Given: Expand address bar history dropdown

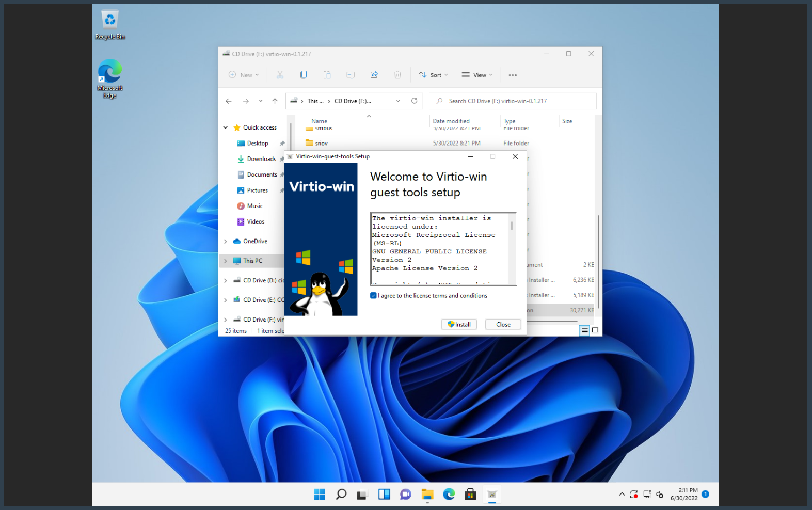Looking at the screenshot, I should (398, 101).
